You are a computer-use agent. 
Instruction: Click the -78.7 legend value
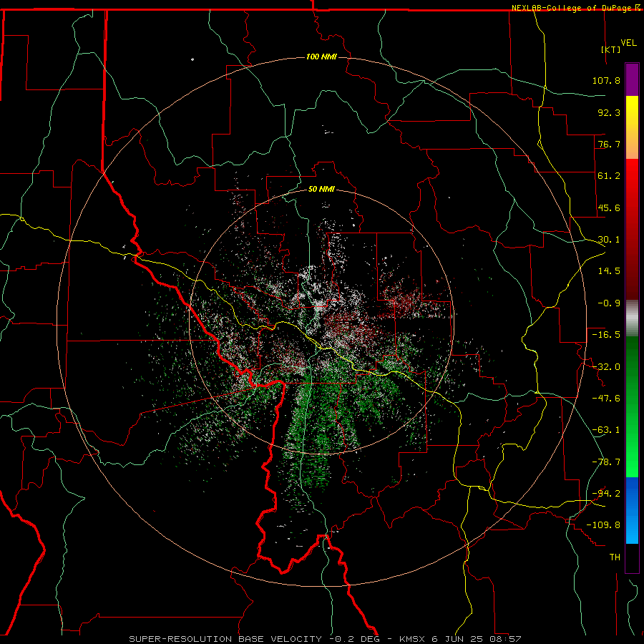[606, 462]
